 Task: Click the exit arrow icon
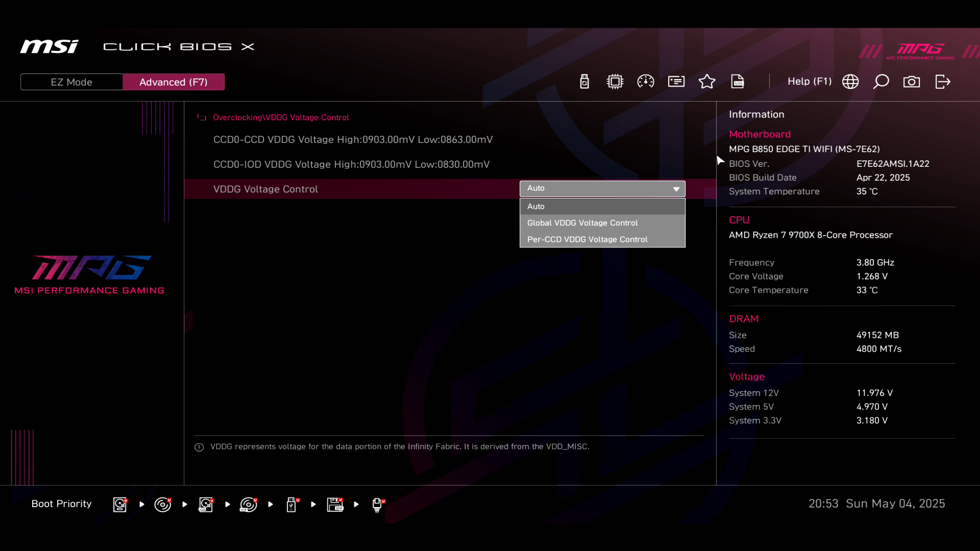(943, 82)
